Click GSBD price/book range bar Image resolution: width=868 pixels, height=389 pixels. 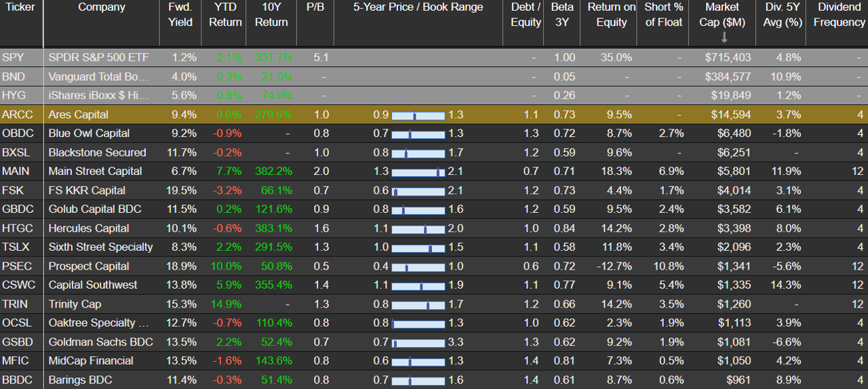click(x=418, y=343)
